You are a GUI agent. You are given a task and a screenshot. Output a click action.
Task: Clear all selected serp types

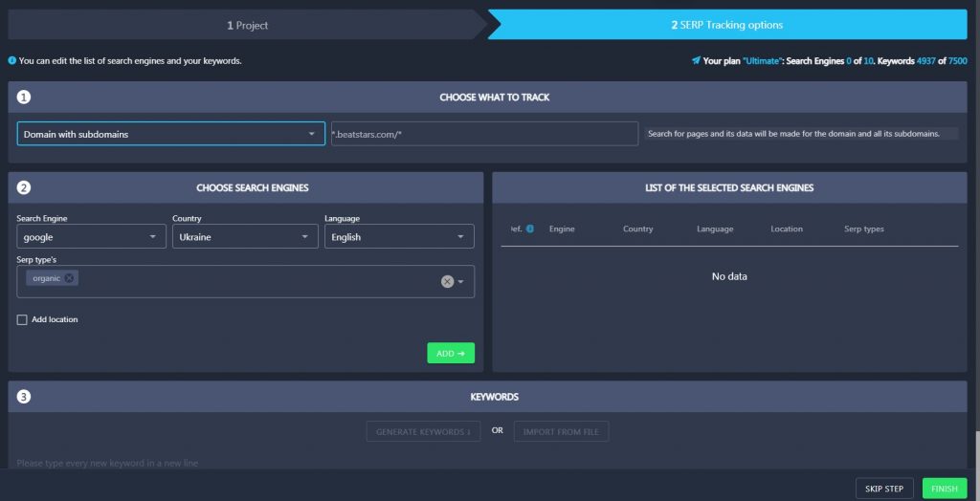(x=447, y=282)
